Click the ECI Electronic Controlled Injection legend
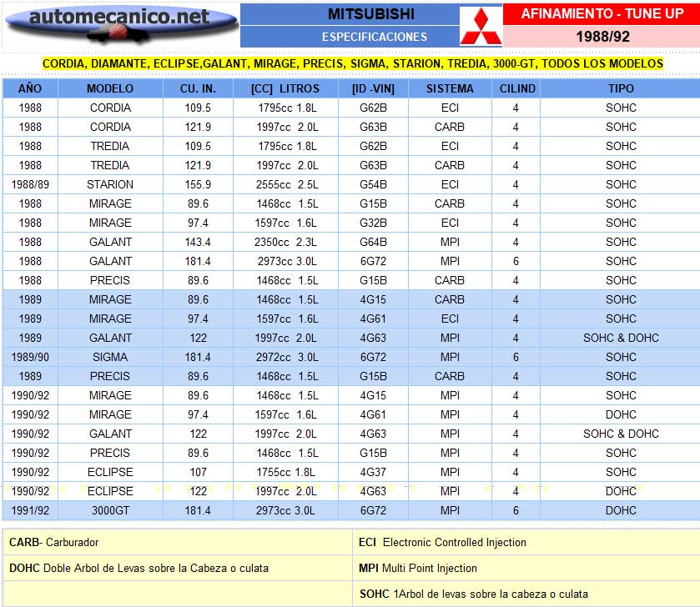 tap(442, 542)
